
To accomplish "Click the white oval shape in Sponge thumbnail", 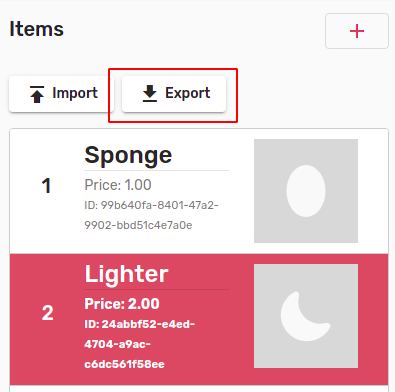I will click(306, 191).
